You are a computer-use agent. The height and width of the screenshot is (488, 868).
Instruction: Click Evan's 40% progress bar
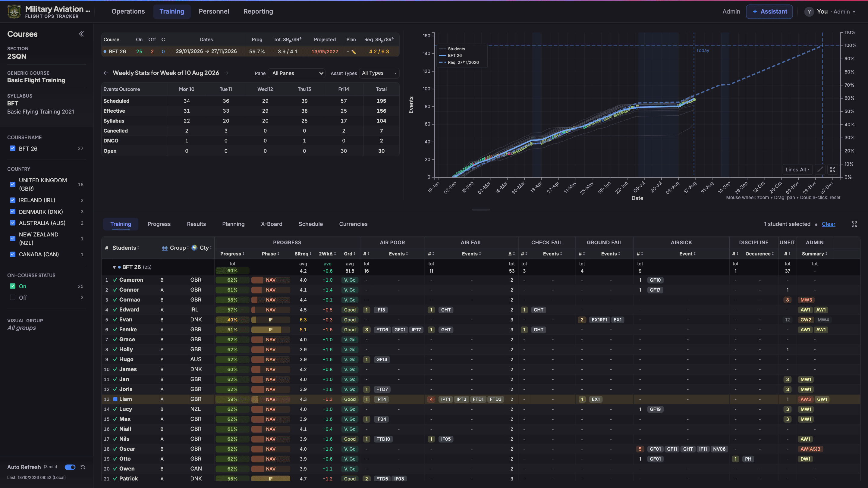click(232, 320)
